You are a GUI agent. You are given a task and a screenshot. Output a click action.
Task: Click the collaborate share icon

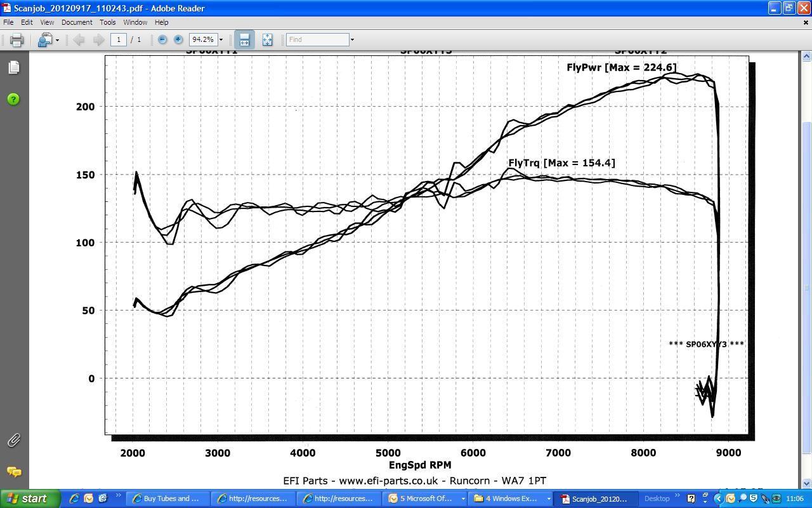point(44,40)
